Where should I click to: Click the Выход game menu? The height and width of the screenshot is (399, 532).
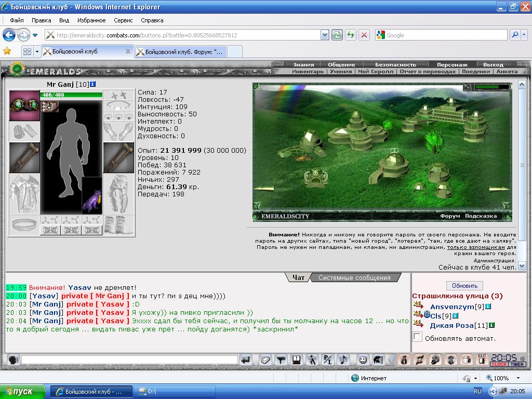[x=494, y=64]
